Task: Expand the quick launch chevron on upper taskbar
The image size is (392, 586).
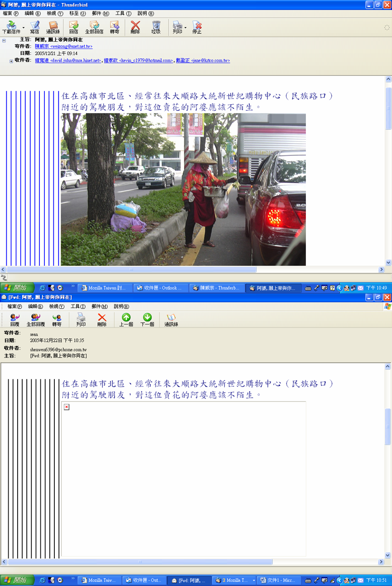Action: pos(73,286)
